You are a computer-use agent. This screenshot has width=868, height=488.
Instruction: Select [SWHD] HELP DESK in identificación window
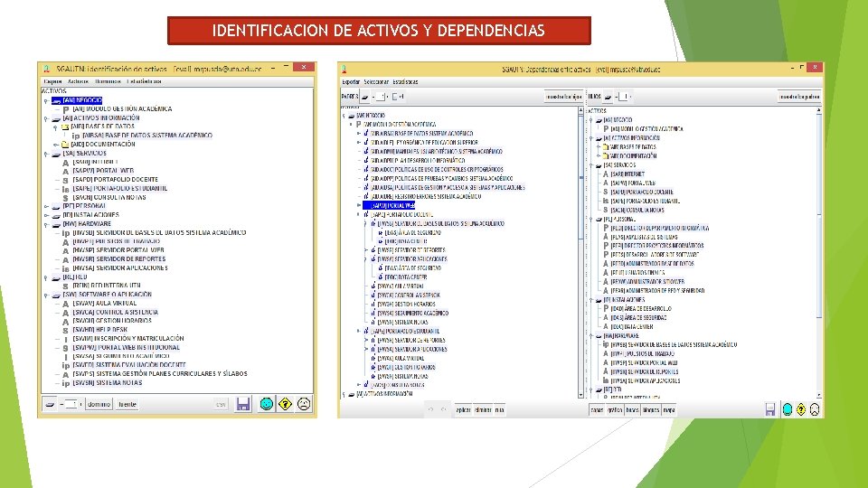pos(100,330)
